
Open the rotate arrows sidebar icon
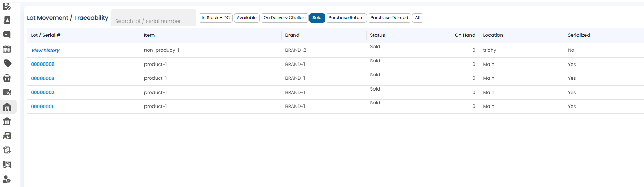(x=7, y=150)
